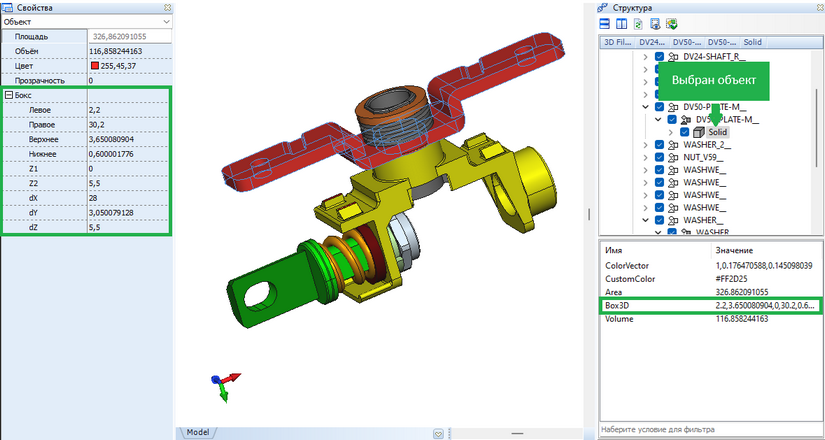Select the 3D Fil... column tab

coord(617,43)
